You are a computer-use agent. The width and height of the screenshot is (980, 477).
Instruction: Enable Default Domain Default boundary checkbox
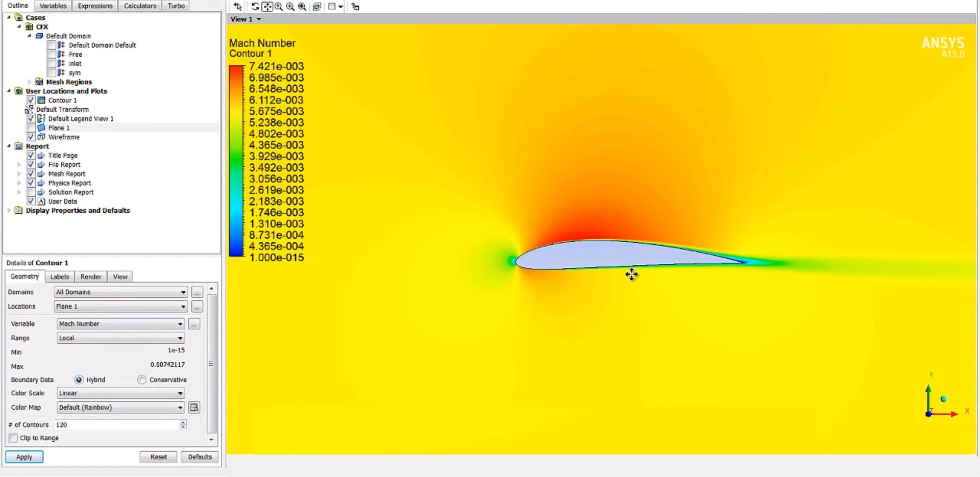(51, 45)
